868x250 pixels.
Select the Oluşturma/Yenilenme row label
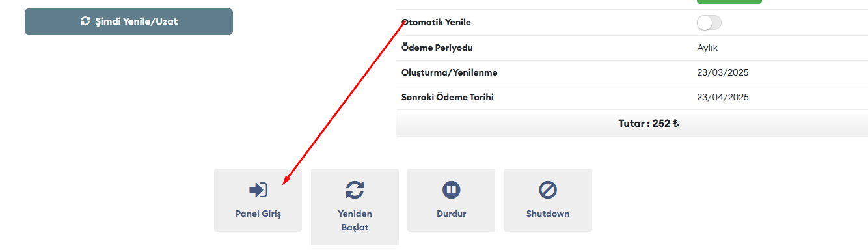(x=450, y=72)
